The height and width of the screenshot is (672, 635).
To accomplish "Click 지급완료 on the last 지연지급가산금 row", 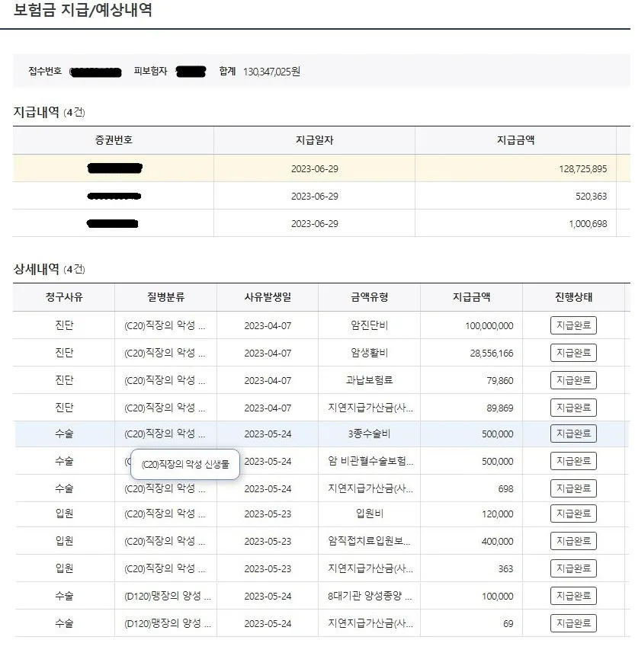I will pyautogui.click(x=572, y=622).
